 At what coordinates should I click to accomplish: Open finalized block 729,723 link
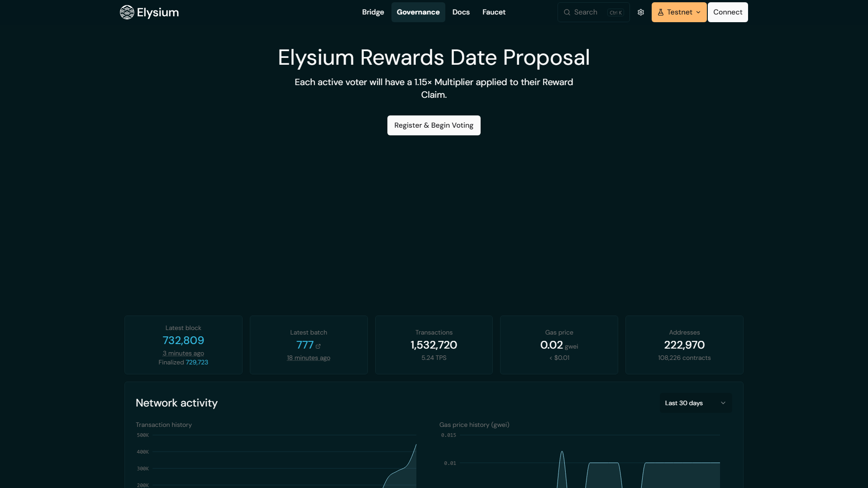pos(197,362)
